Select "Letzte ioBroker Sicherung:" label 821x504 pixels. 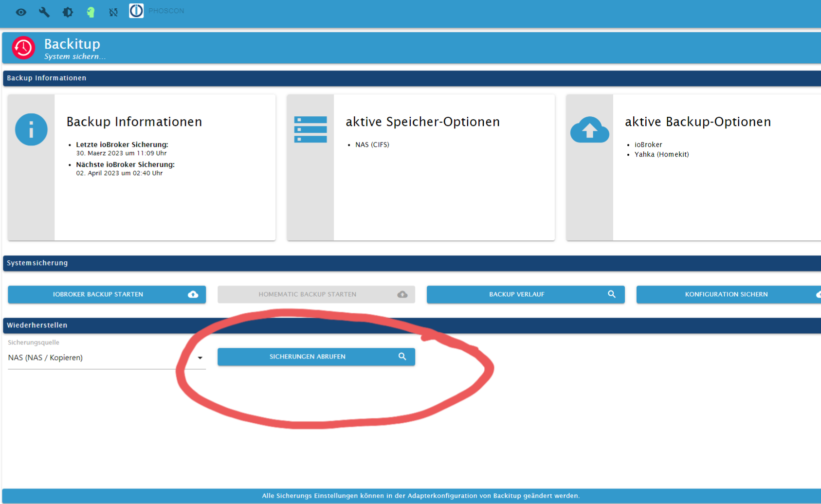point(122,144)
